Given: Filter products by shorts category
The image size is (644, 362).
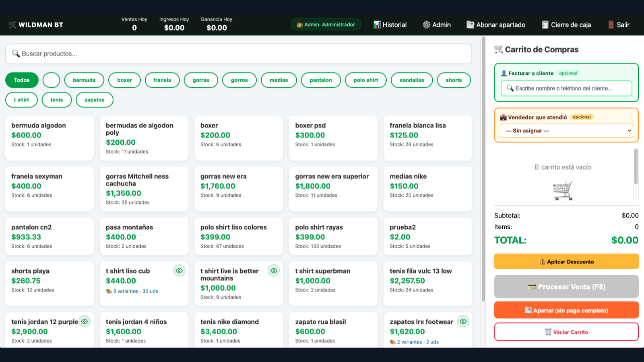Looking at the screenshot, I should point(454,80).
